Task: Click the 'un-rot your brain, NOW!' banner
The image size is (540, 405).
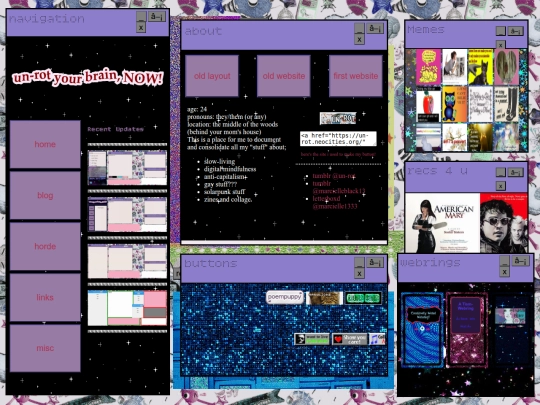Action: [87, 77]
